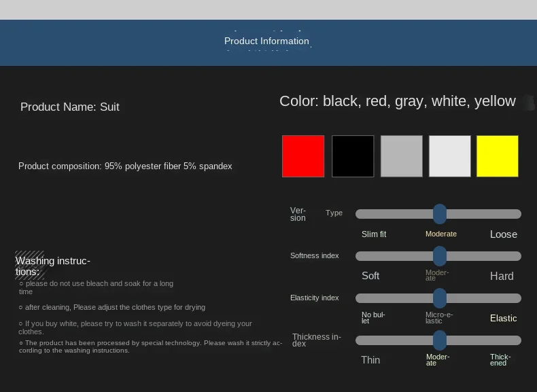Select the white color swatch
This screenshot has width=537, height=392.
coord(449,156)
